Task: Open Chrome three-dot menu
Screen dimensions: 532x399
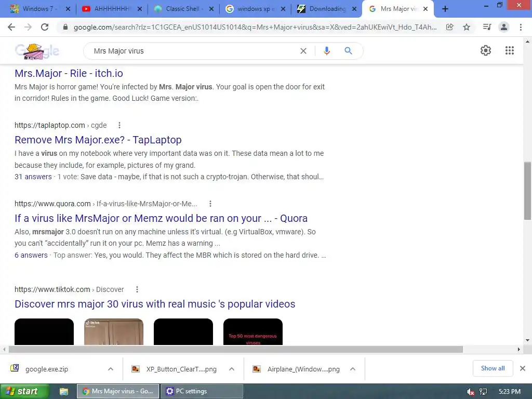Action: point(521,27)
